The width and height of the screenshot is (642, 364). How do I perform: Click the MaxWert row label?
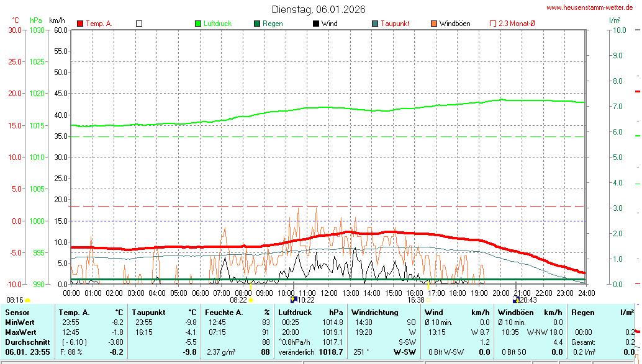click(x=20, y=332)
